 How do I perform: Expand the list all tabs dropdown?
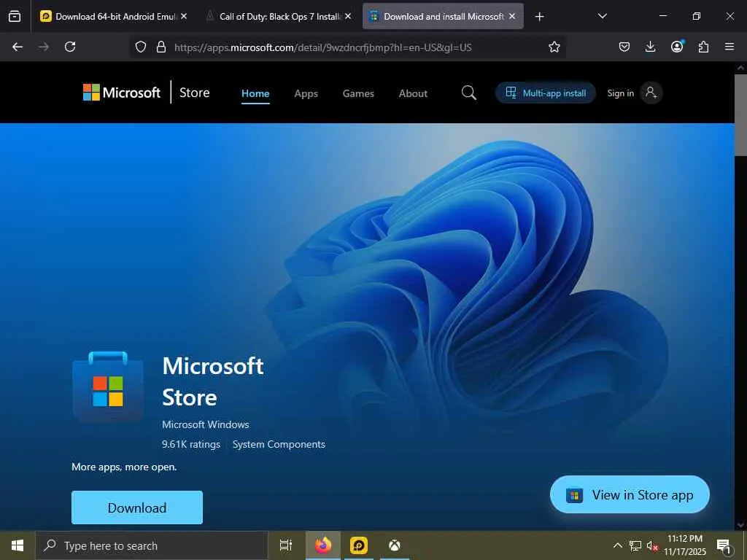[x=602, y=16]
